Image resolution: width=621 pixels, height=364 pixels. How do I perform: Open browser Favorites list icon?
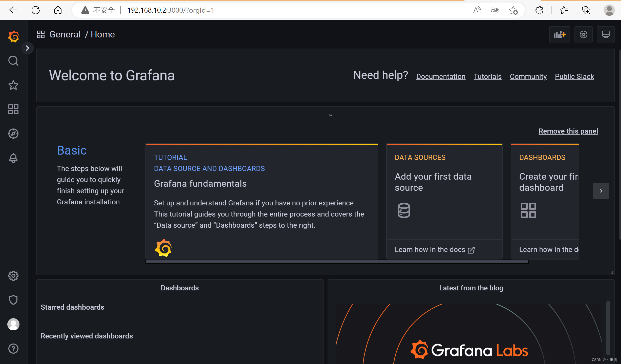pyautogui.click(x=564, y=10)
